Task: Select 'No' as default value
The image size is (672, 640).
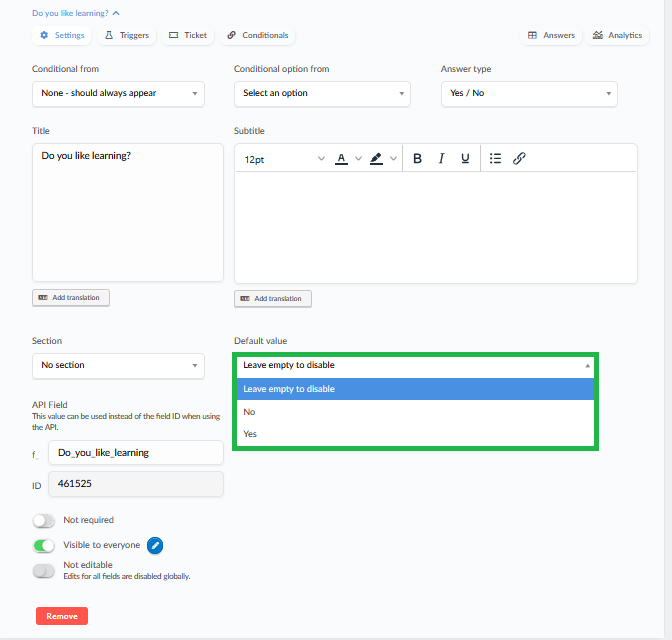Action: 415,412
